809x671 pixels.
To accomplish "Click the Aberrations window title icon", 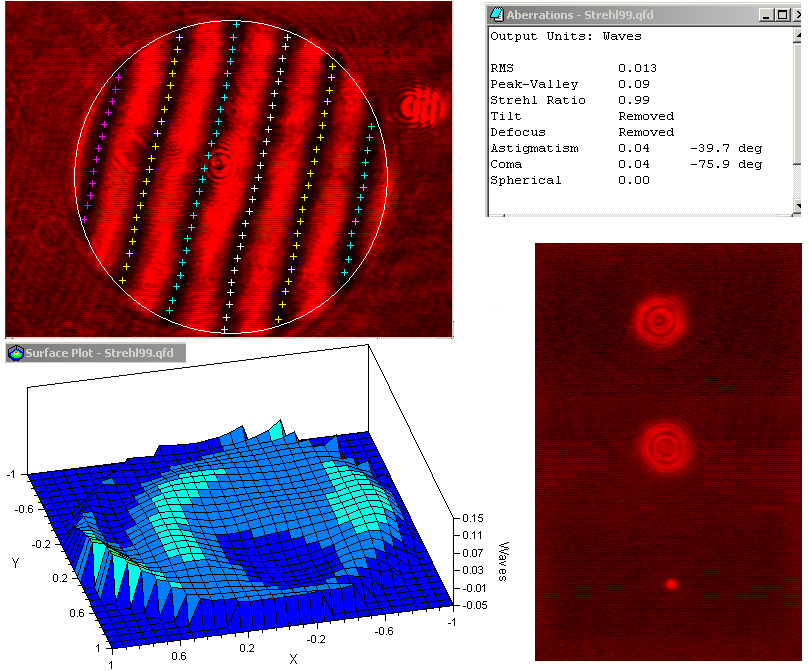I will point(496,14).
